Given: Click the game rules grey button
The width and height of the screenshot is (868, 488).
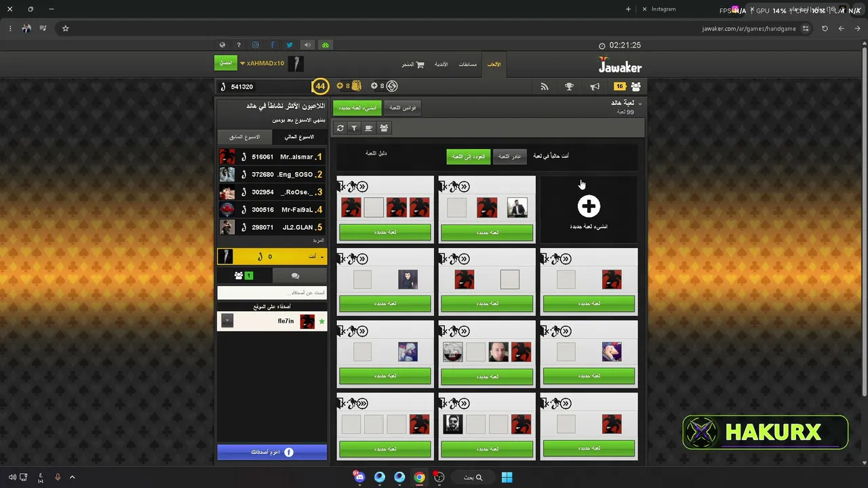Looking at the screenshot, I should (402, 108).
